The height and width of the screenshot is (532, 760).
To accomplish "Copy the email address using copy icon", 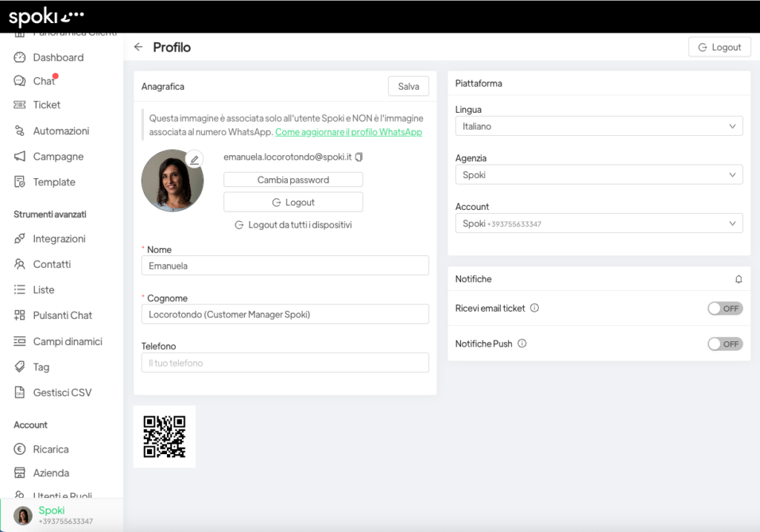I will pos(359,157).
